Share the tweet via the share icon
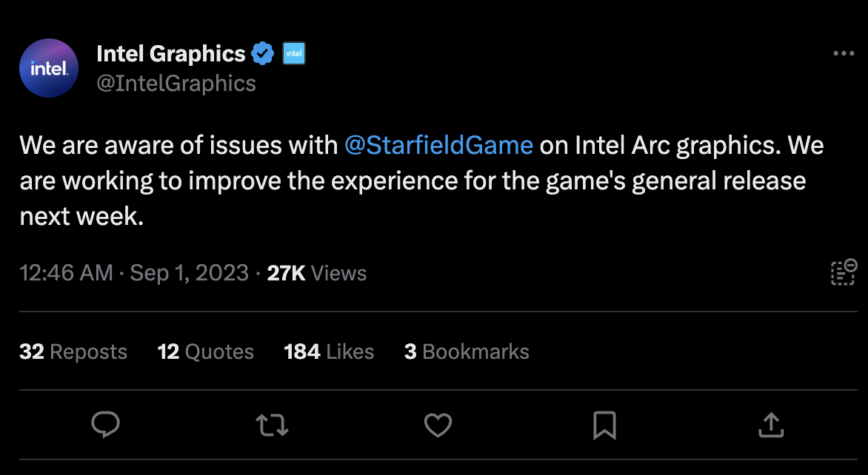Screen dimensions: 868x475 click(771, 425)
